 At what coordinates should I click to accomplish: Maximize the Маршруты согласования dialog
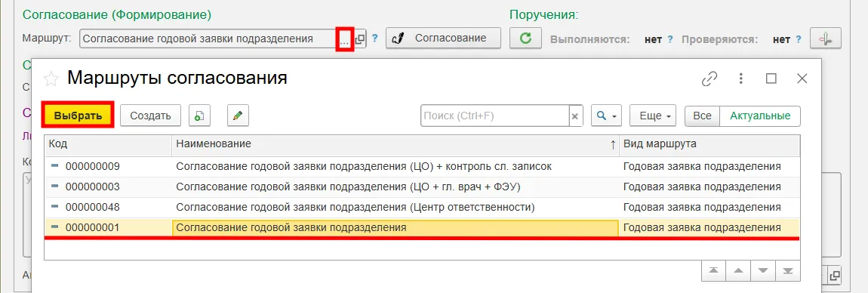click(771, 79)
